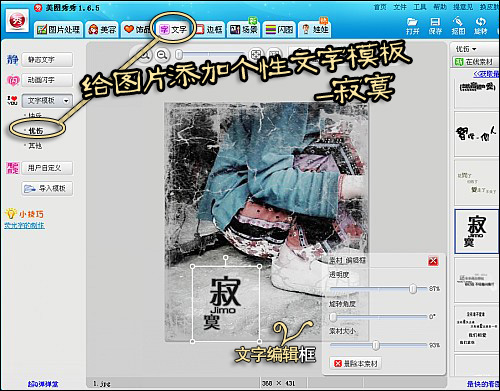Viewport: 500px width, 391px height.
Task: Select the template thumbnail below 寂寞
Action: pyautogui.click(x=477, y=280)
